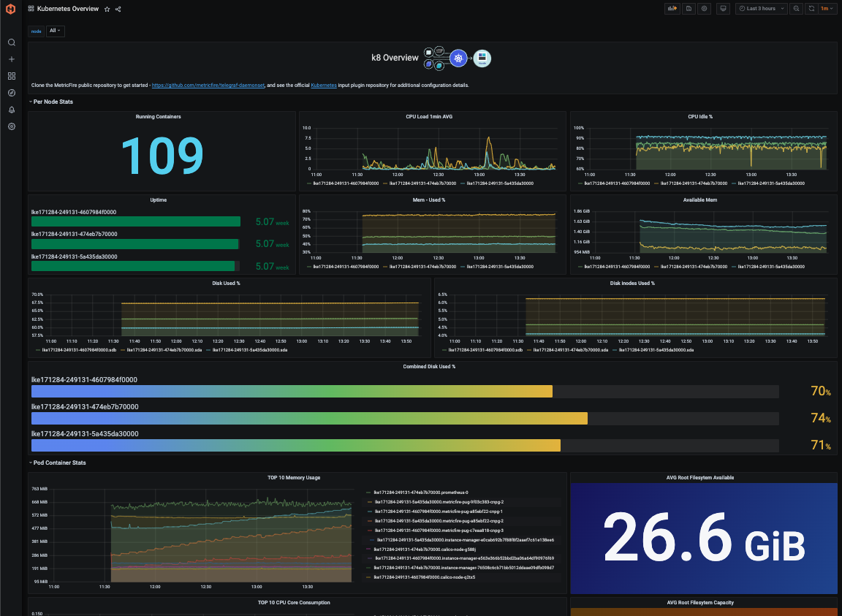Open the node variable All dropdown
842x616 pixels.
pos(56,31)
